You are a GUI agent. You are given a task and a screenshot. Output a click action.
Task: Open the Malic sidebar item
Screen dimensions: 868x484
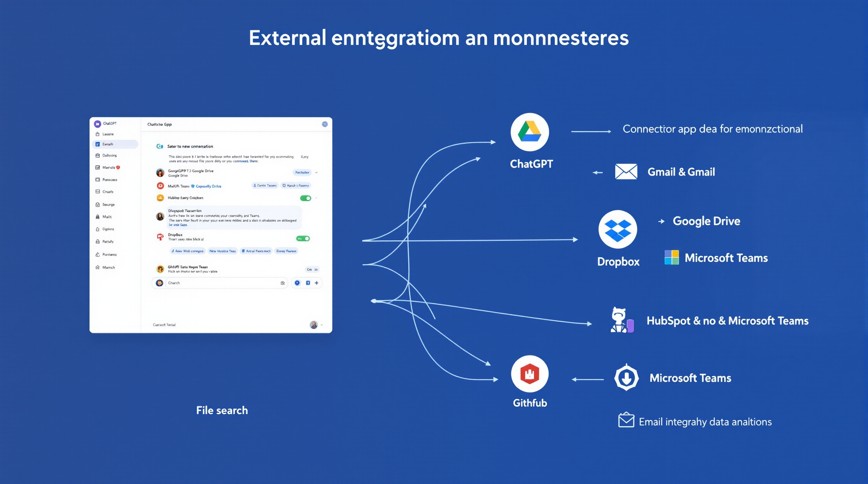tap(114, 217)
